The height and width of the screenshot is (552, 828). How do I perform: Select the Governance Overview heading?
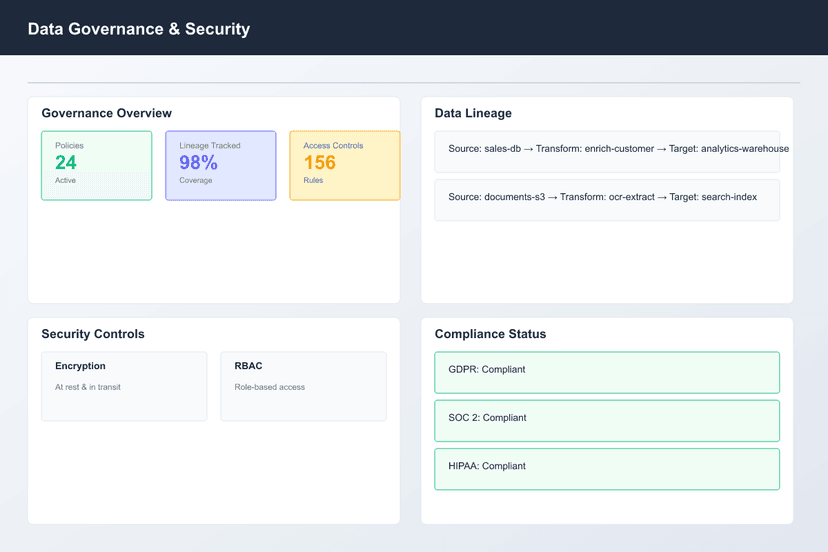point(107,113)
